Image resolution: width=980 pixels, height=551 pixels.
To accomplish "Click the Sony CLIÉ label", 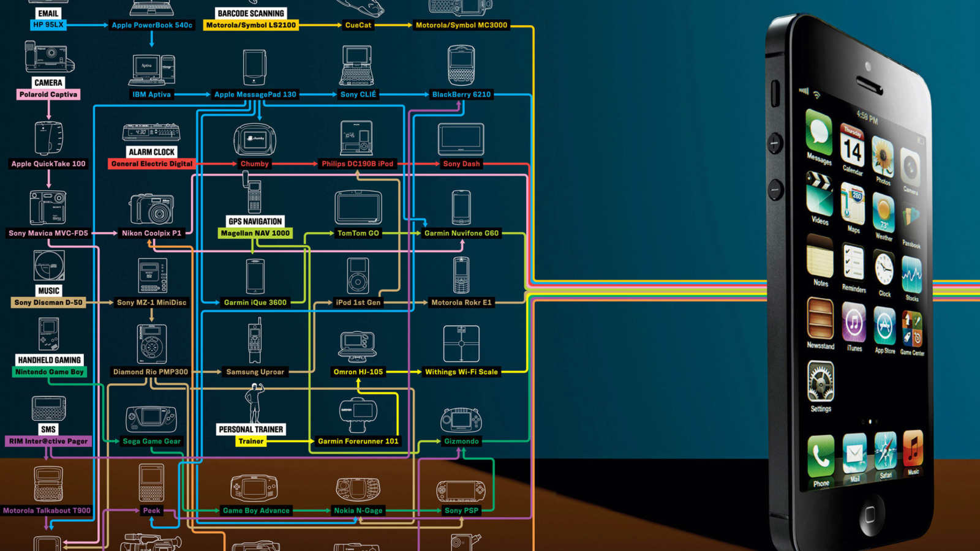I will click(359, 94).
